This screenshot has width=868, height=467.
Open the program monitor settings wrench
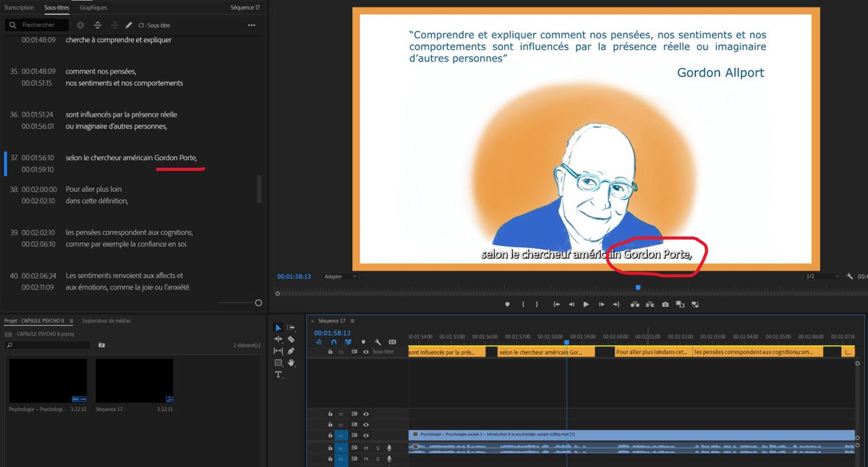tap(849, 277)
